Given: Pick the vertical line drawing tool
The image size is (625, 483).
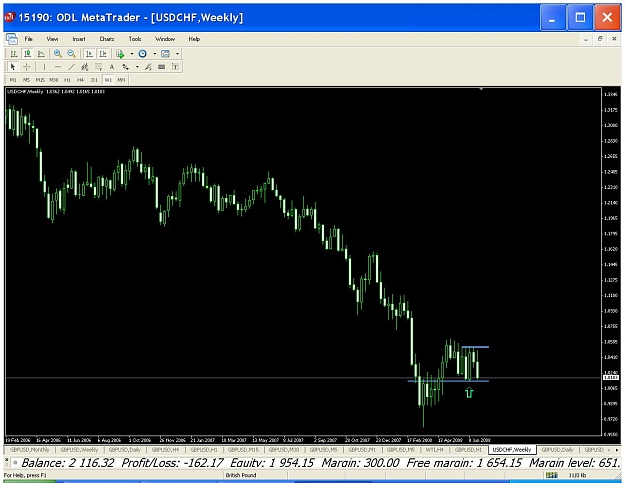Looking at the screenshot, I should (44, 67).
